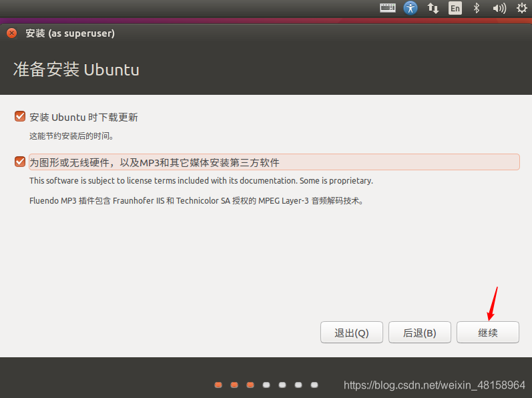This screenshot has width=532, height=398.
Task: Open the Bluetooth indicator
Action: point(477,8)
